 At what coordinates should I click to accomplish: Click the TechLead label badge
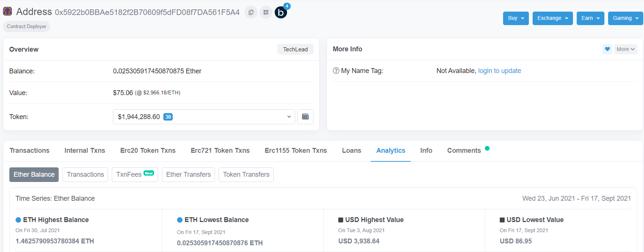coord(295,49)
